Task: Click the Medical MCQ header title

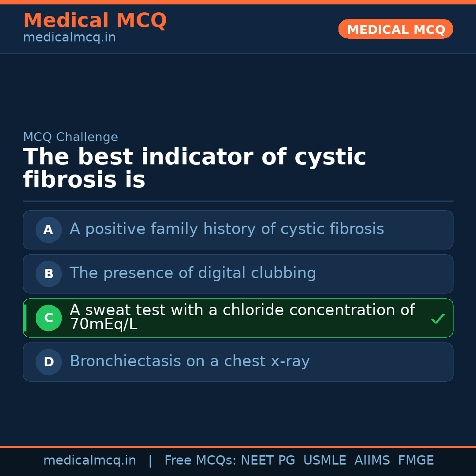Action: point(95,21)
